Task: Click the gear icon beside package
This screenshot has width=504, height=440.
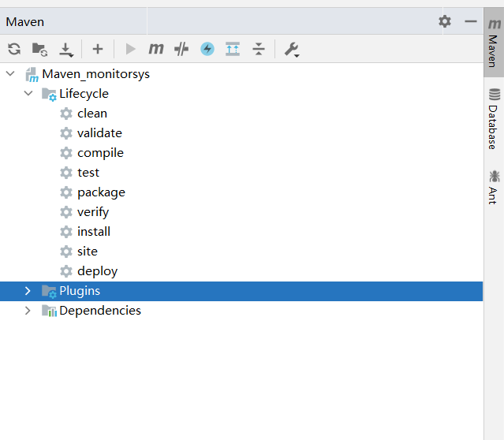Action: tap(66, 192)
